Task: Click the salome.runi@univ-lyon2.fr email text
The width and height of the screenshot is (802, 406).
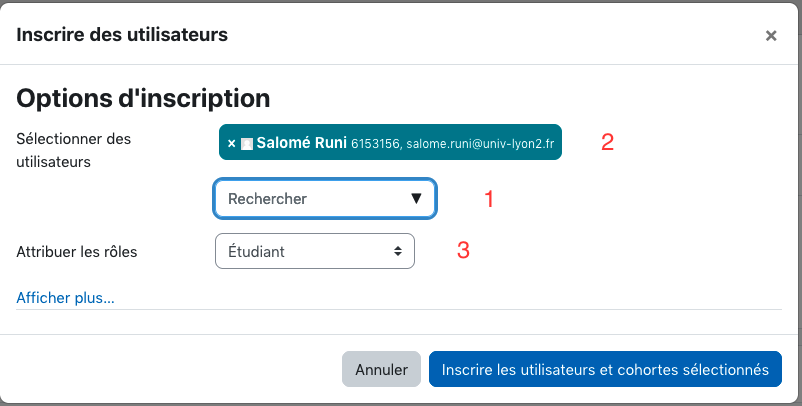Action: (480, 144)
